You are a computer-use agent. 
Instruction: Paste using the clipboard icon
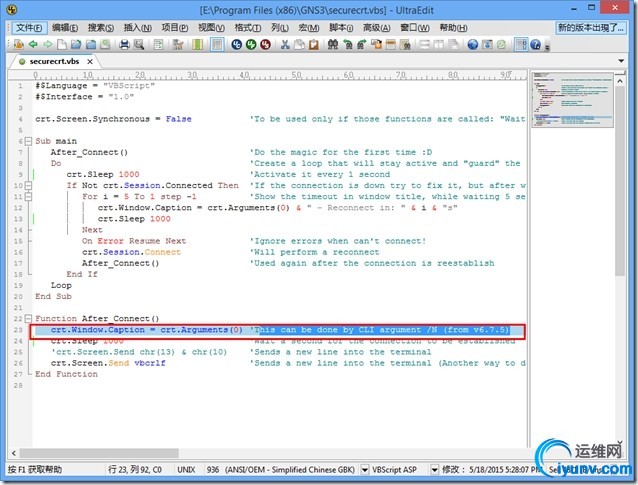(313, 44)
